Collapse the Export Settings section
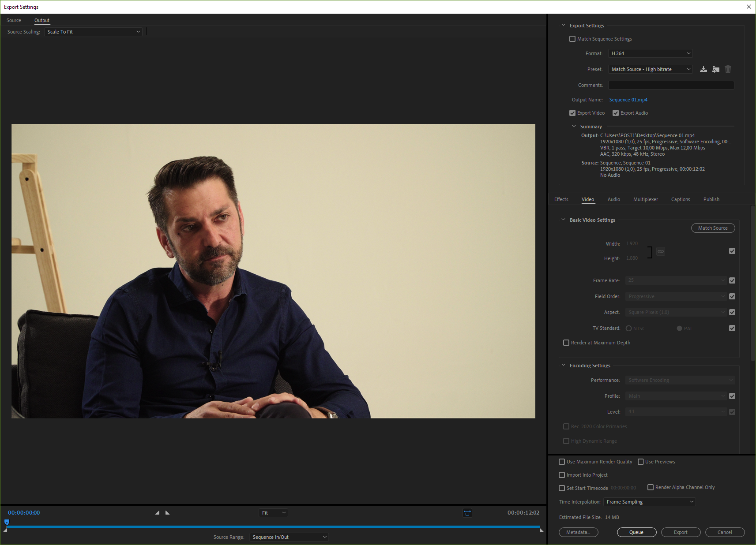The height and width of the screenshot is (545, 756). (563, 26)
